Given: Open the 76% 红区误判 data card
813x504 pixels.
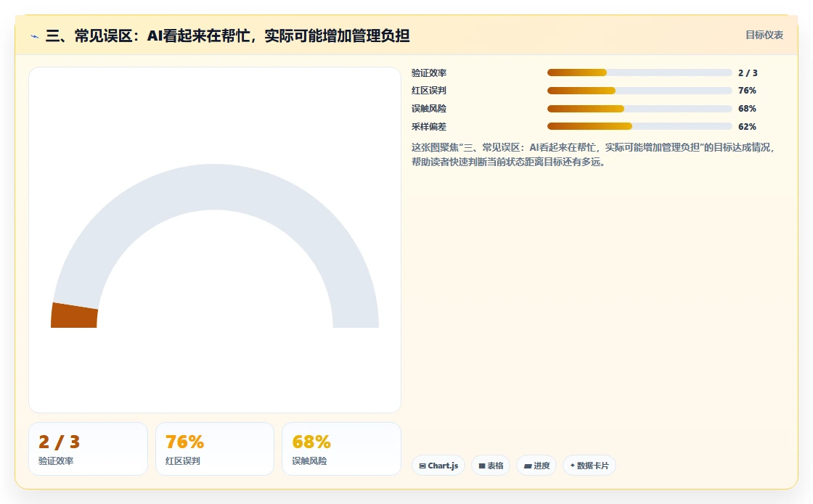Looking at the screenshot, I should [215, 449].
